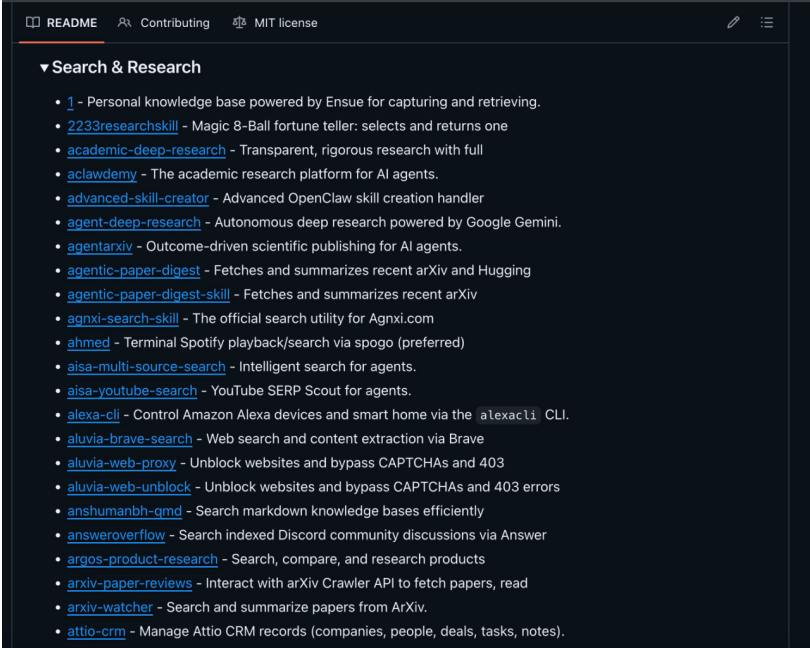Open the agent-deep-research skill link
The image size is (810, 648).
click(x=134, y=222)
